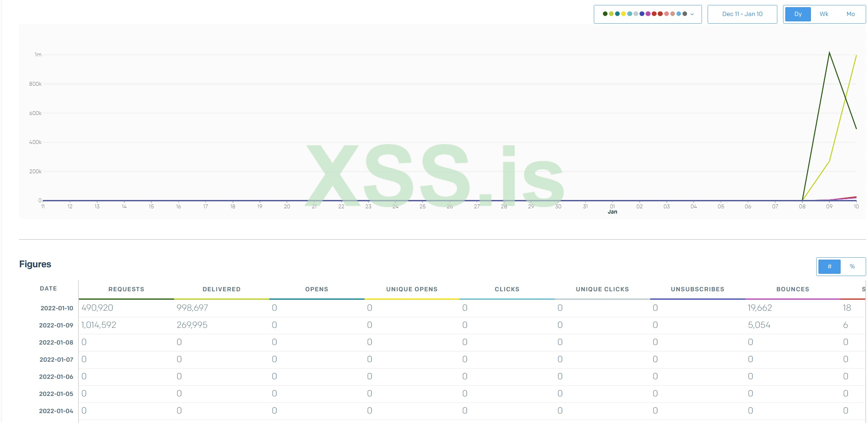This screenshot has width=868, height=423.
Task: Click the DELIVERED column header
Action: click(221, 289)
